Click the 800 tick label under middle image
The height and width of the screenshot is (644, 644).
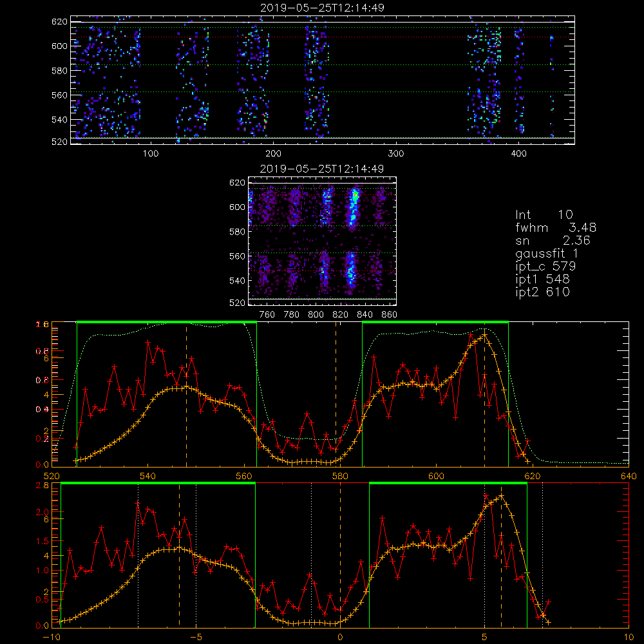tap(316, 315)
